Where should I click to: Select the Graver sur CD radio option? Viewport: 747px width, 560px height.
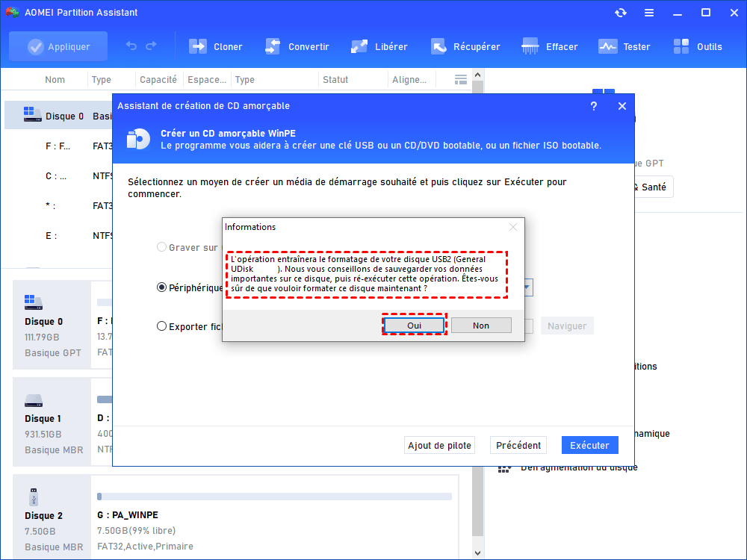click(x=161, y=247)
